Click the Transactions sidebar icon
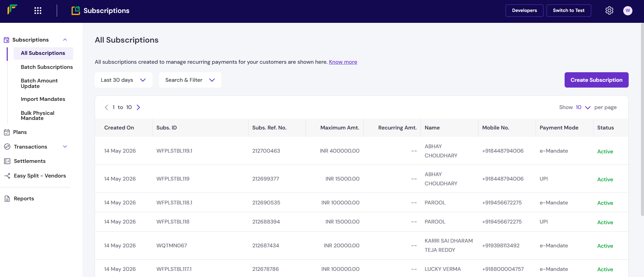Image resolution: width=644 pixels, height=277 pixels. click(x=7, y=147)
